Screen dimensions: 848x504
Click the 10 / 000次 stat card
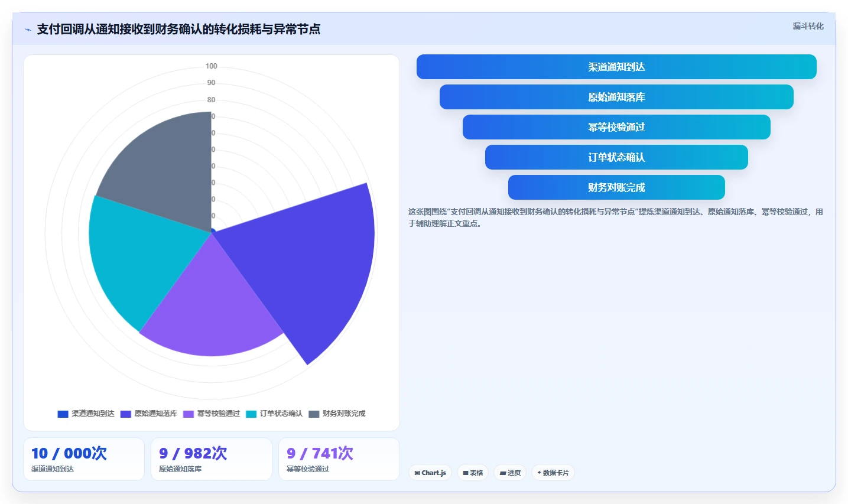[84, 459]
